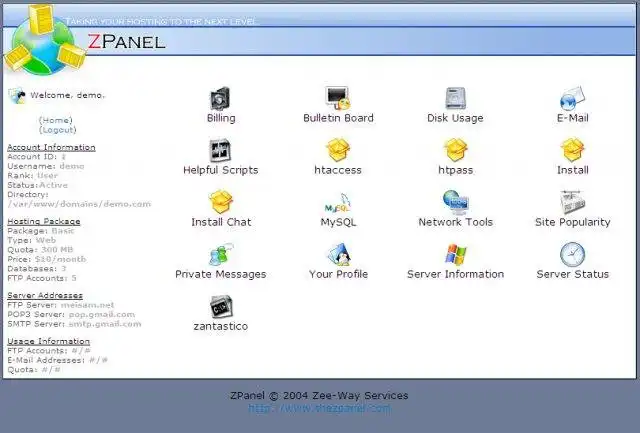
Task: Open the Server Information Windows flag icon
Action: 456,254
